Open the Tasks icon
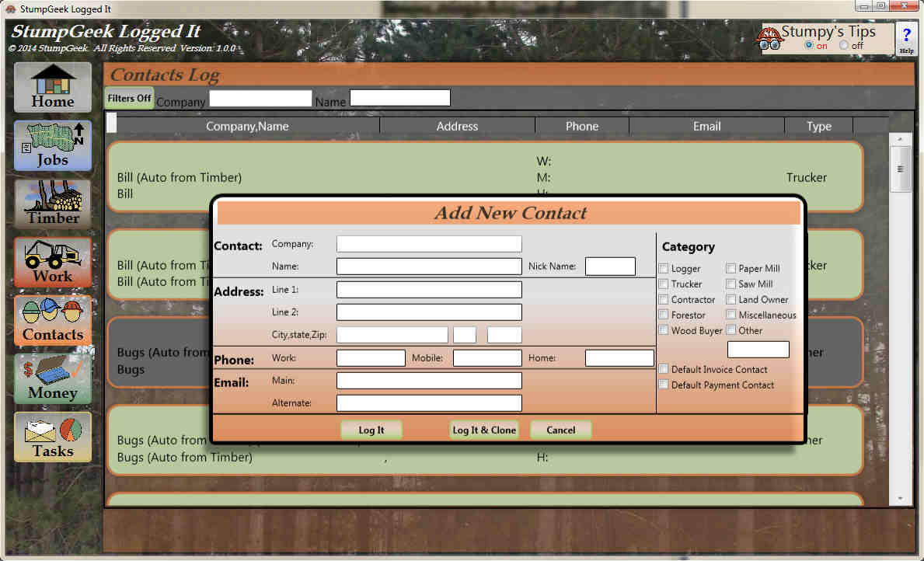 click(53, 437)
